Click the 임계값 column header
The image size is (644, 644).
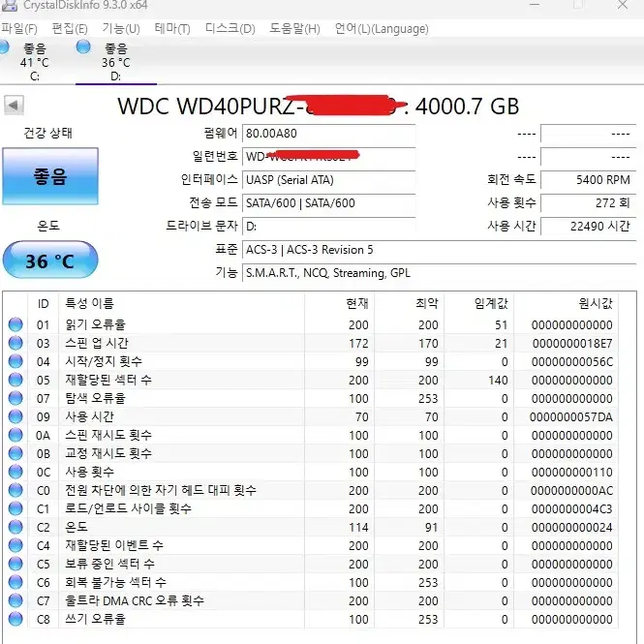[x=479, y=304]
